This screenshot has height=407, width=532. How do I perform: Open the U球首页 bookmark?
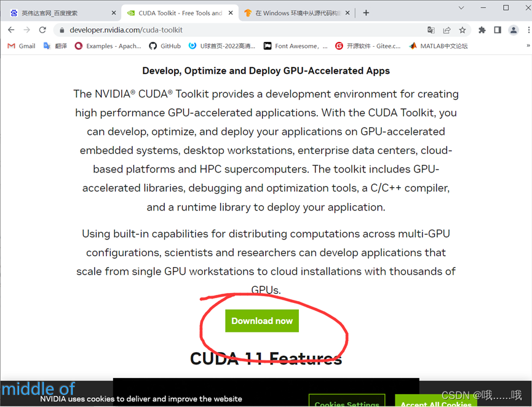222,46
